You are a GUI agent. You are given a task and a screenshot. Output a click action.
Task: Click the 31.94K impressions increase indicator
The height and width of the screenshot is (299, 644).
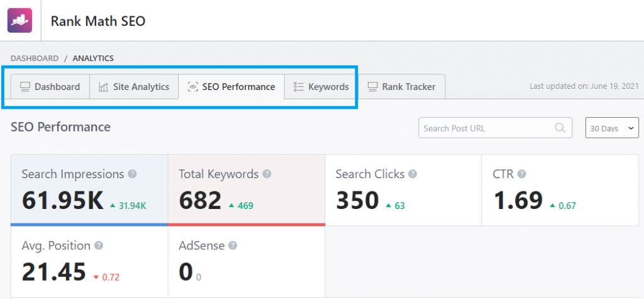click(128, 206)
